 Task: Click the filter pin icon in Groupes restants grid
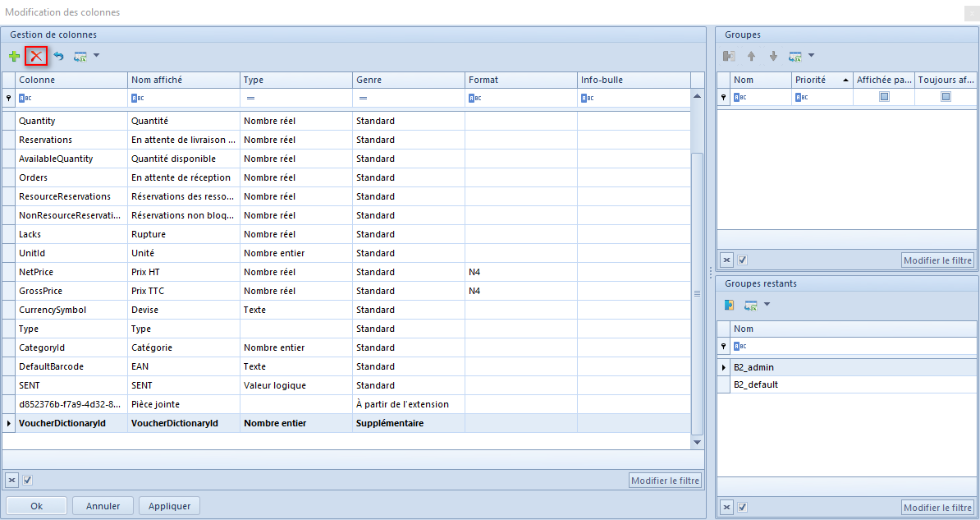point(723,345)
